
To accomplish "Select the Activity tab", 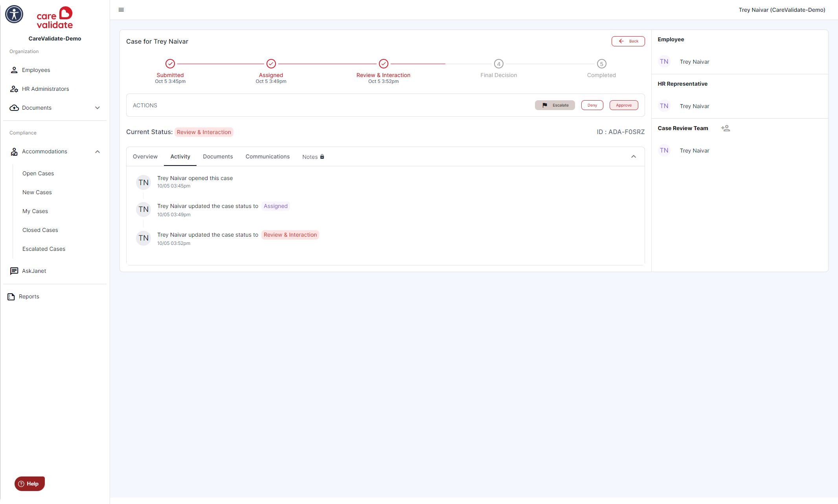I will coord(180,156).
